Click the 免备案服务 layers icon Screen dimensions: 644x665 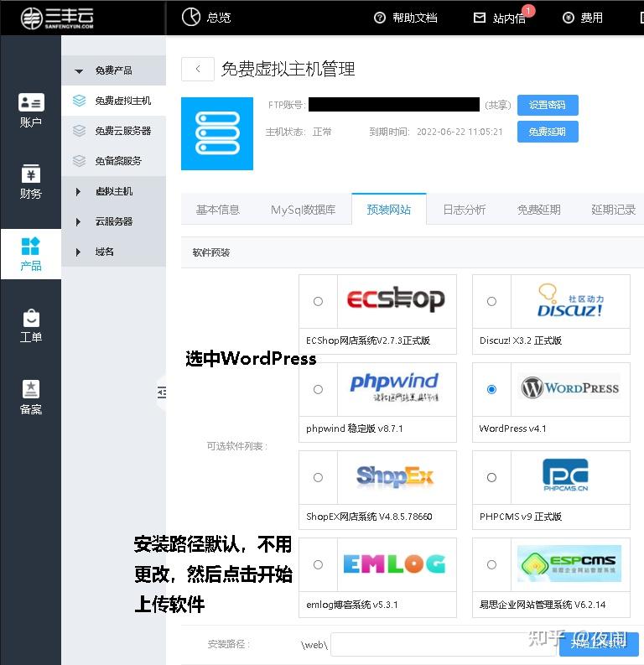point(80,161)
